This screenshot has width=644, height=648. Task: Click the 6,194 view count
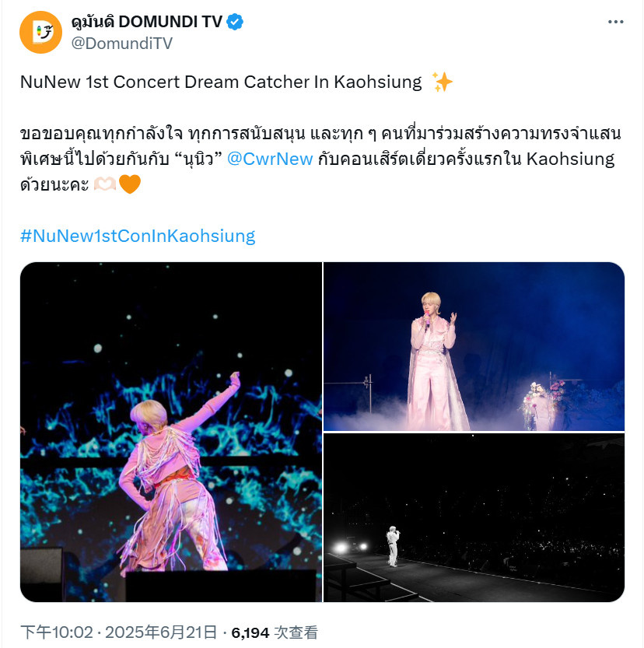pos(250,632)
